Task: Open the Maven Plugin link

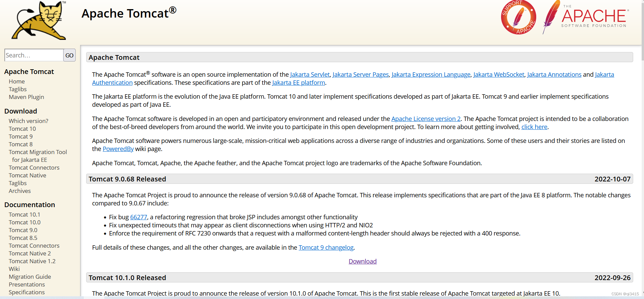Action: point(26,97)
